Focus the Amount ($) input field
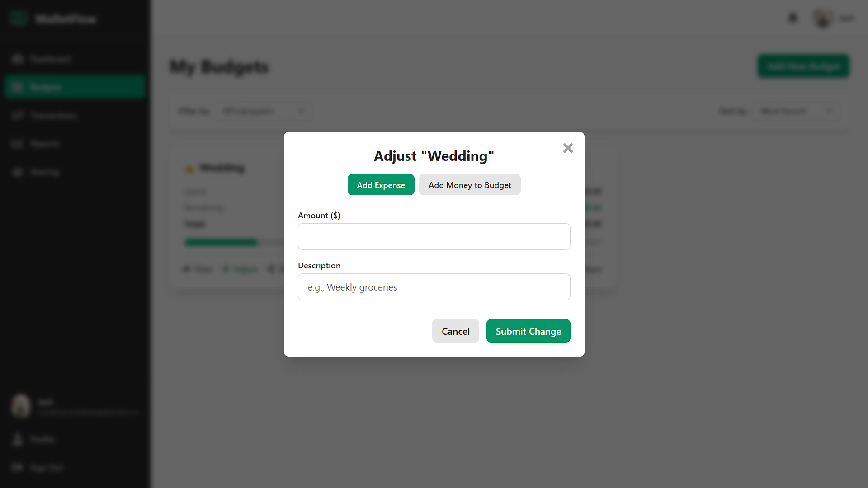This screenshot has height=488, width=868. pyautogui.click(x=434, y=236)
